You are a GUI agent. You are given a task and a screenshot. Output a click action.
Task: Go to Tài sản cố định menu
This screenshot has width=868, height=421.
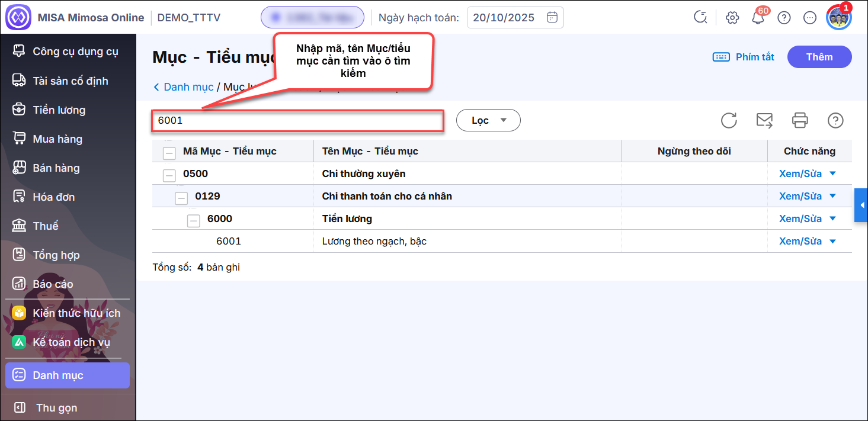click(71, 81)
